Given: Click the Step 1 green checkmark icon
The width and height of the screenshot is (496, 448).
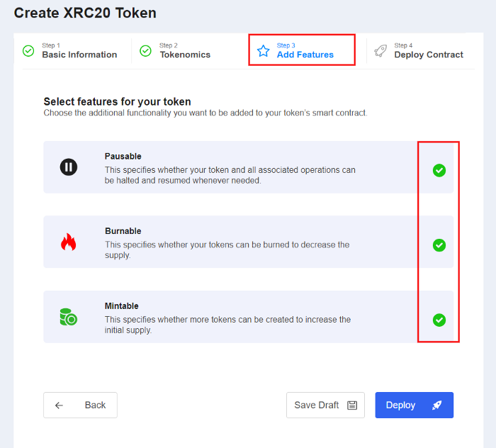Looking at the screenshot, I should coord(28,51).
